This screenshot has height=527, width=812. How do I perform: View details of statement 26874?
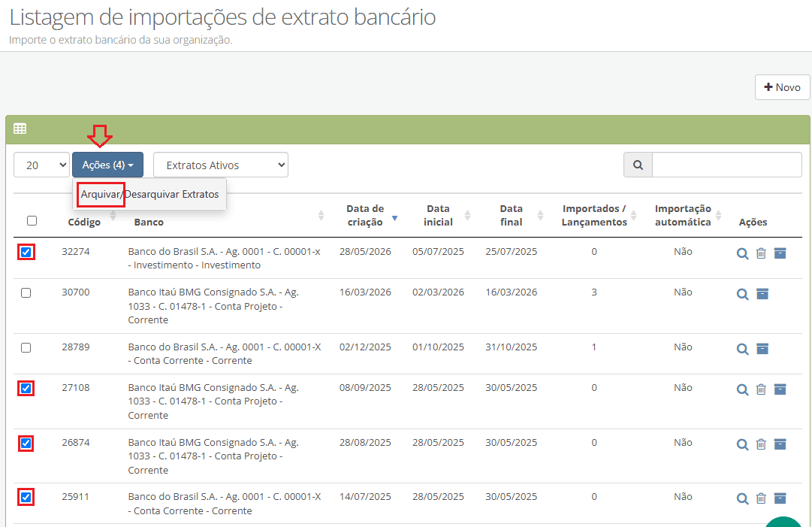(743, 444)
